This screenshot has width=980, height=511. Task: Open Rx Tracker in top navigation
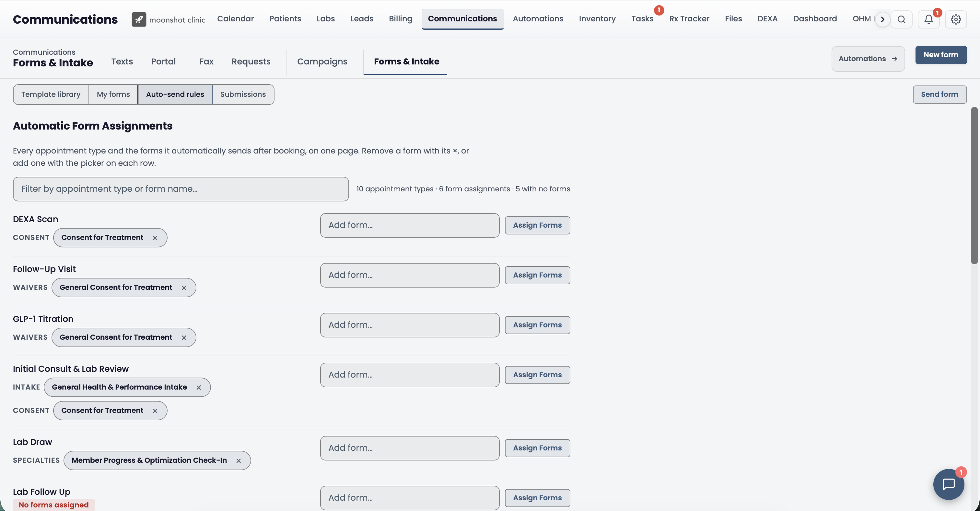689,19
